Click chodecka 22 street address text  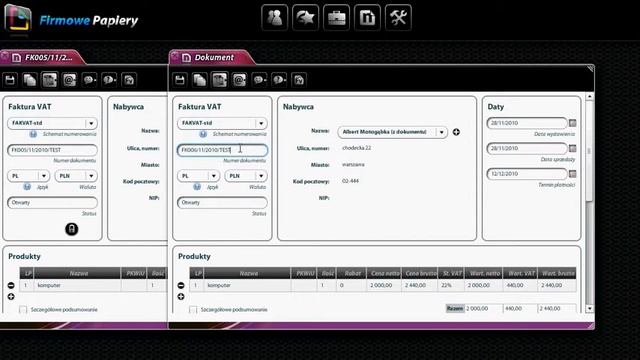coord(356,148)
